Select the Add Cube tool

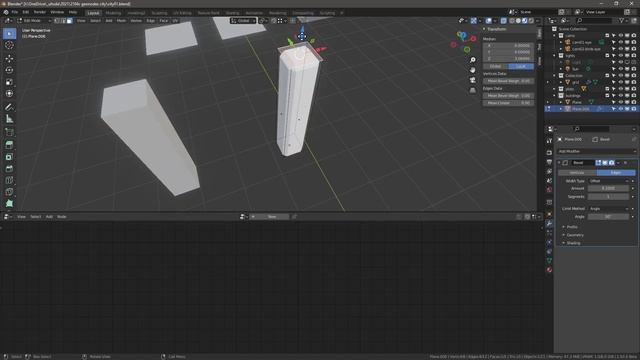9,132
